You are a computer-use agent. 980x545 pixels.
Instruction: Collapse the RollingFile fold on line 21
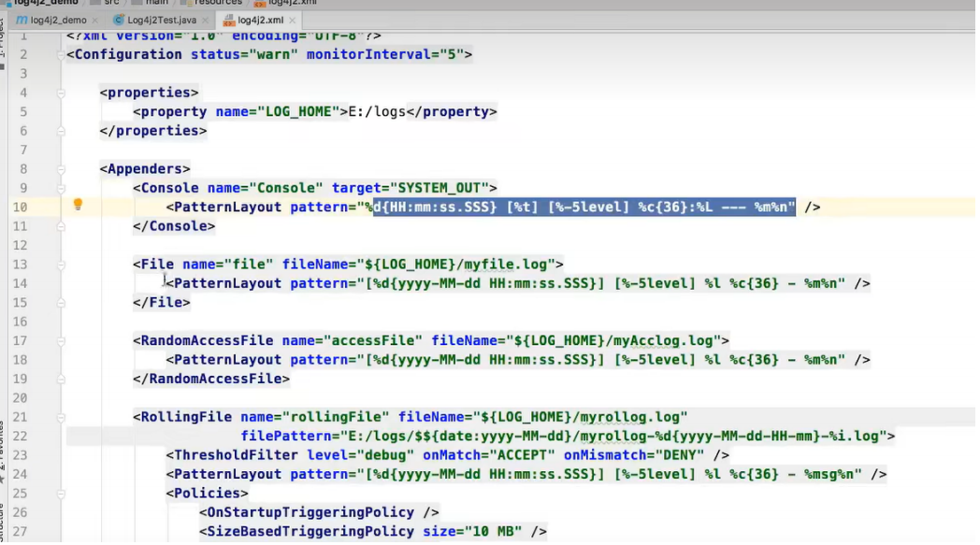coord(61,418)
